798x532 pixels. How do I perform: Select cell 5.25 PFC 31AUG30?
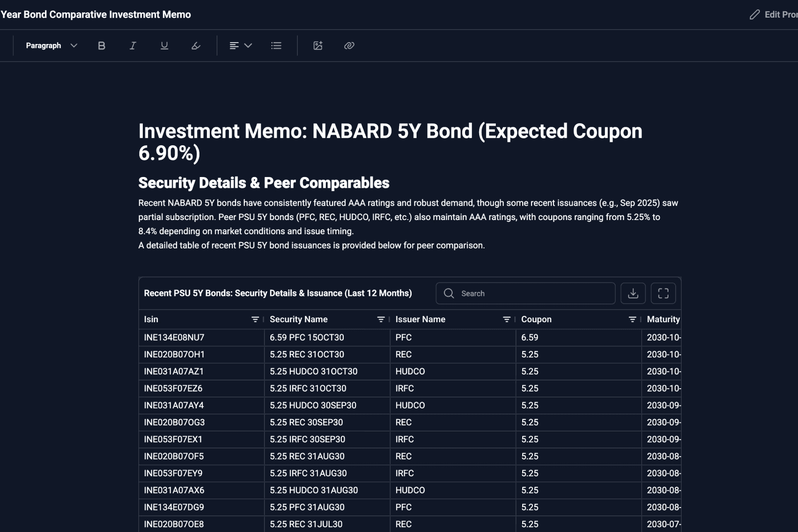pos(327,507)
